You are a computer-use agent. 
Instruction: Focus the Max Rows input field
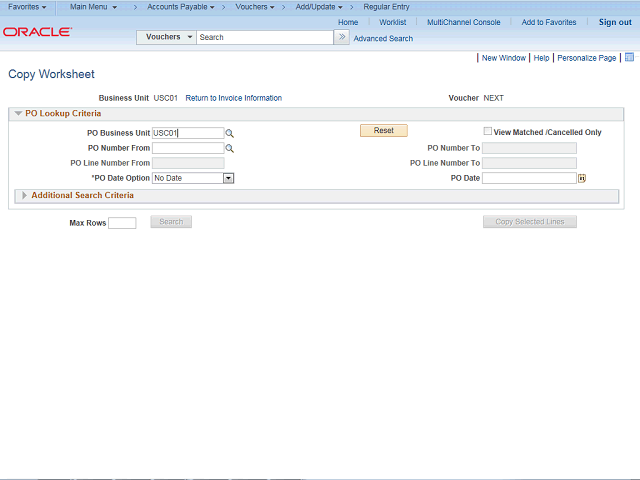tap(122, 223)
